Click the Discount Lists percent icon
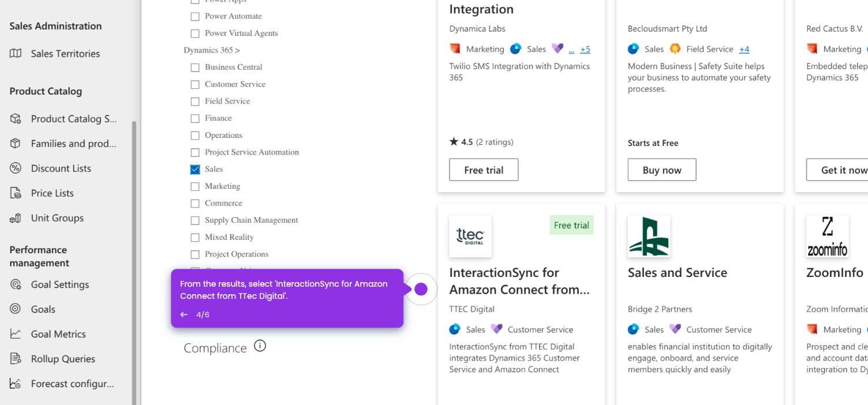Image resolution: width=868 pixels, height=405 pixels. 16,168
